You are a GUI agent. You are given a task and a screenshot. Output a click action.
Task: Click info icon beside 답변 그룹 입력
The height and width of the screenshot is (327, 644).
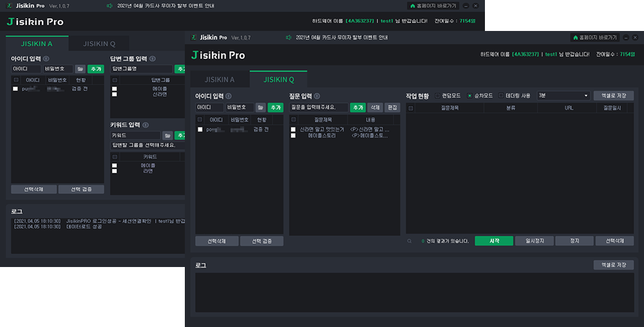153,59
